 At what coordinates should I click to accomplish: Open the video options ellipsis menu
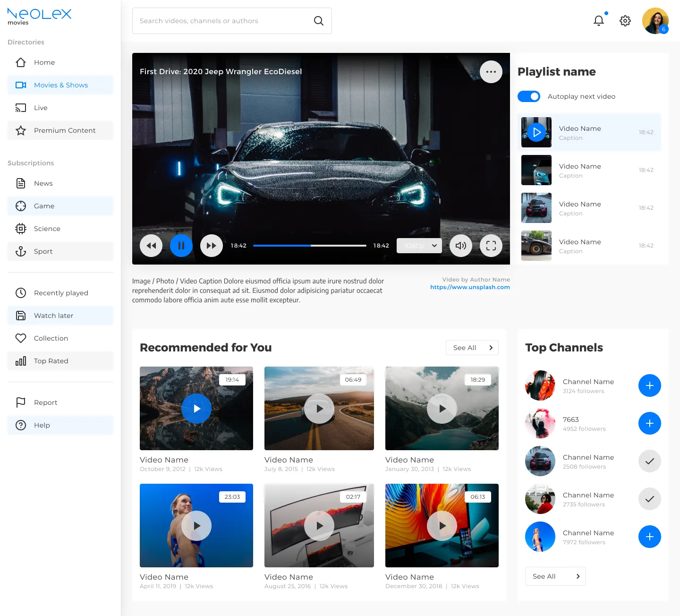[491, 72]
